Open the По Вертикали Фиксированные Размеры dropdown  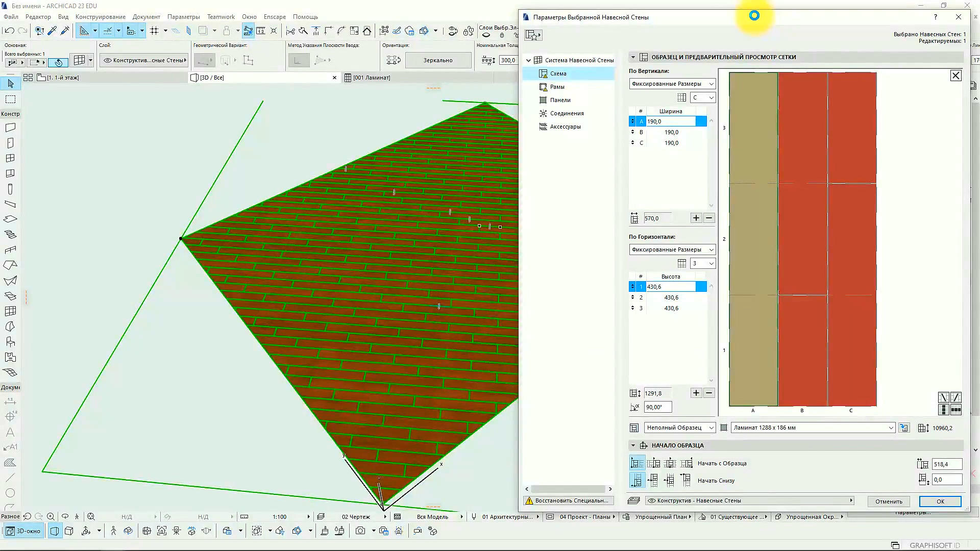coord(672,84)
